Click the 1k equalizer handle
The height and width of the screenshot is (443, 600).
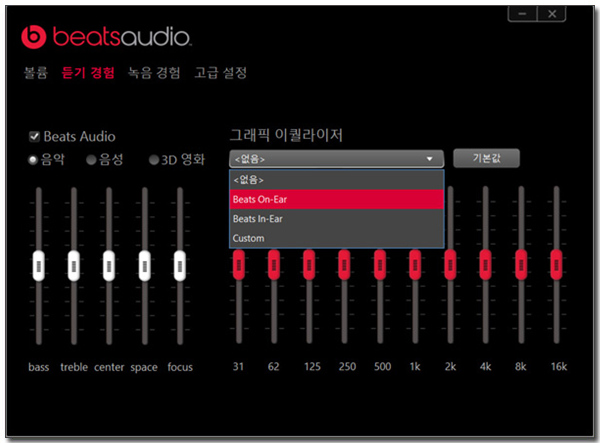415,264
